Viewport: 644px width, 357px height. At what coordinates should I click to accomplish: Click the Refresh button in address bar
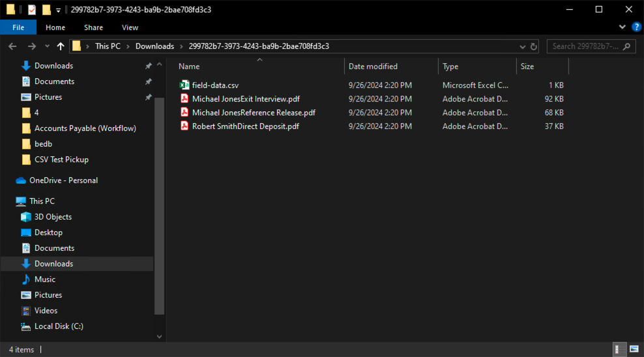(534, 46)
